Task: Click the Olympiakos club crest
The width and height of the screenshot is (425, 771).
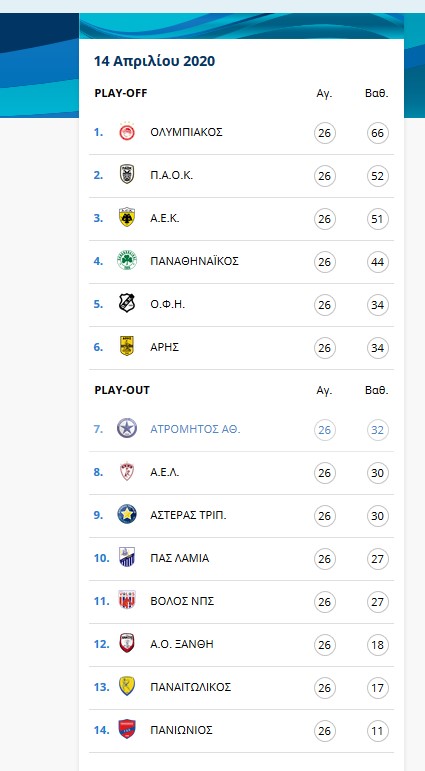Action: tap(127, 132)
